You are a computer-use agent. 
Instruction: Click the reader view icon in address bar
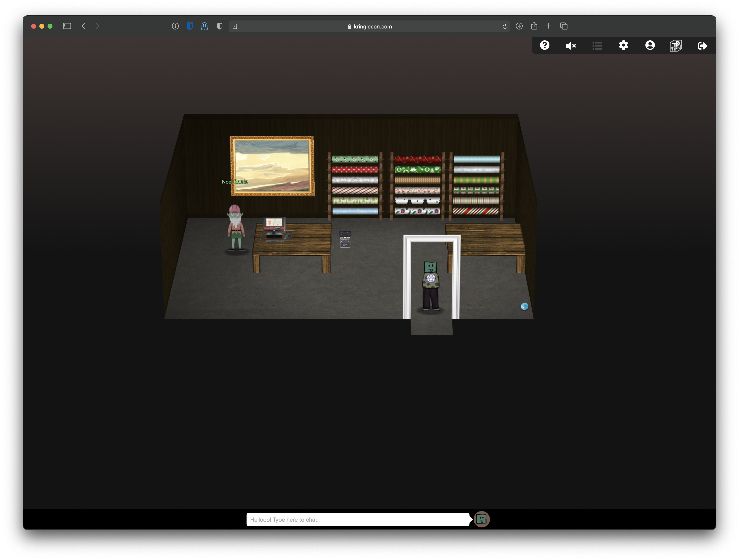tap(235, 26)
